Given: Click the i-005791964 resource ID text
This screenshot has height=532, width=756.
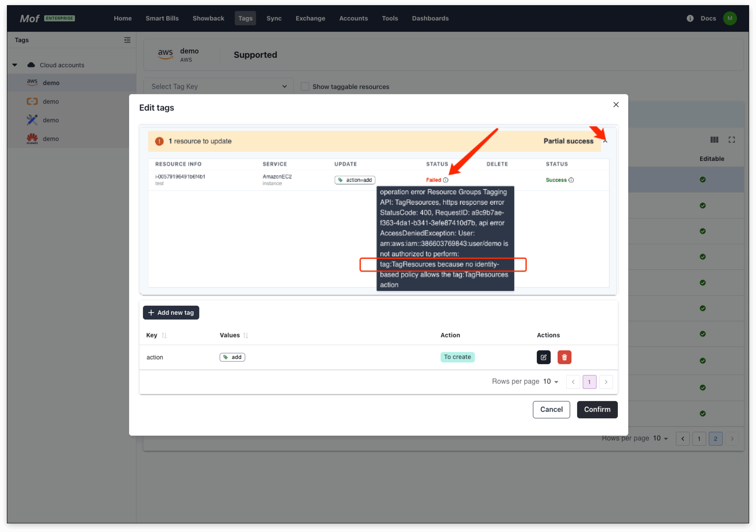Looking at the screenshot, I should tap(180, 177).
